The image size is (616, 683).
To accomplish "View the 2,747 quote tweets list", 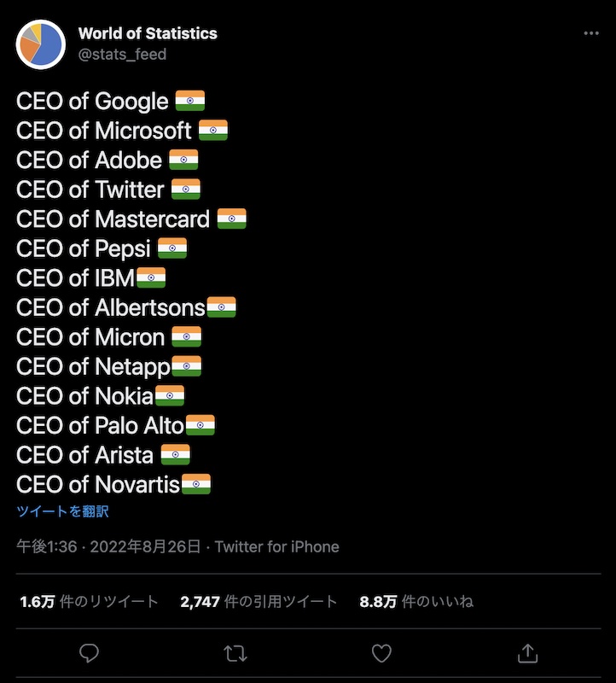I will pyautogui.click(x=259, y=601).
